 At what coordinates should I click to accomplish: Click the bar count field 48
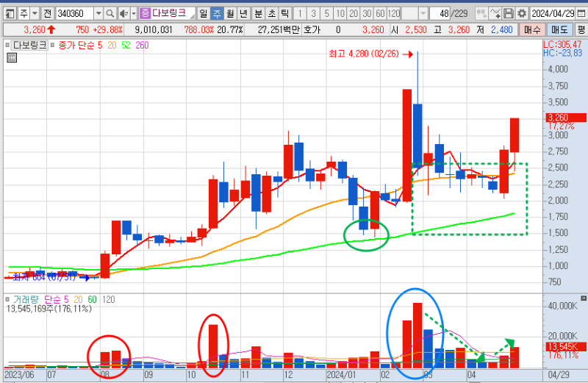pos(440,14)
